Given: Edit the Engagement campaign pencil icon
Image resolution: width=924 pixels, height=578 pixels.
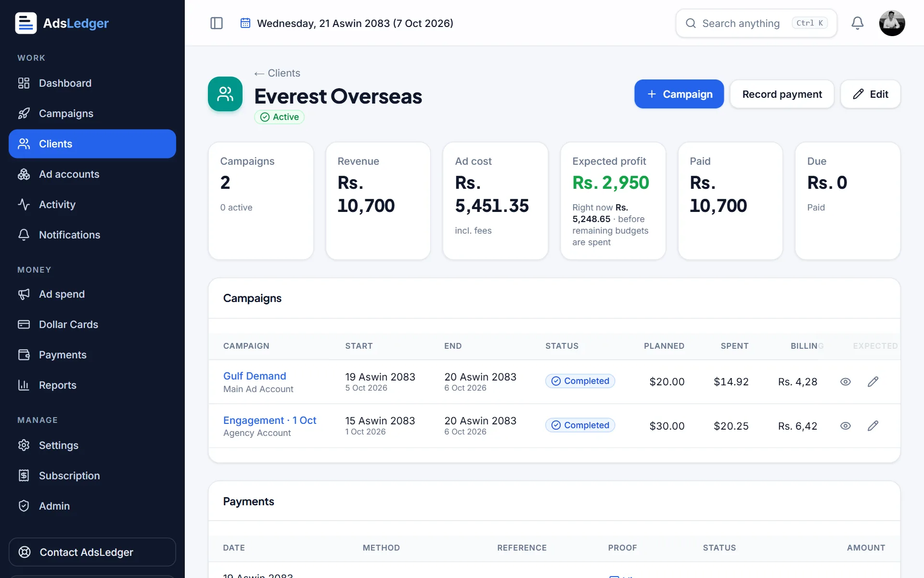Looking at the screenshot, I should click(x=873, y=426).
